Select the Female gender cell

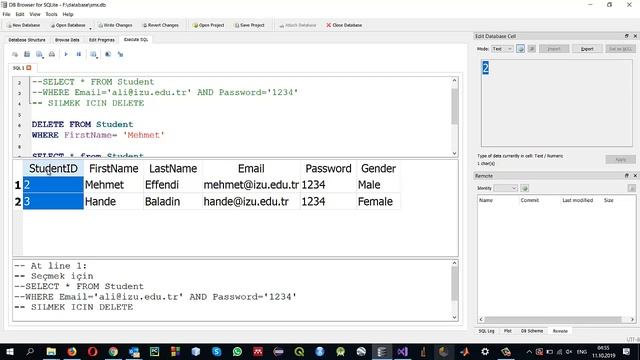point(378,202)
